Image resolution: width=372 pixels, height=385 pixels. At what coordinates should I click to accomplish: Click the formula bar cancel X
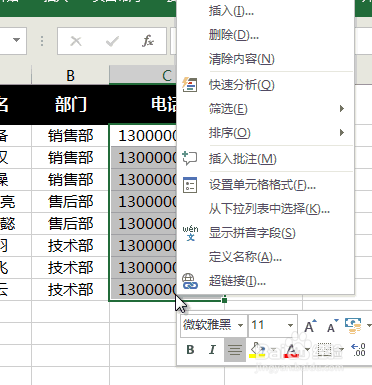pyautogui.click(x=76, y=41)
